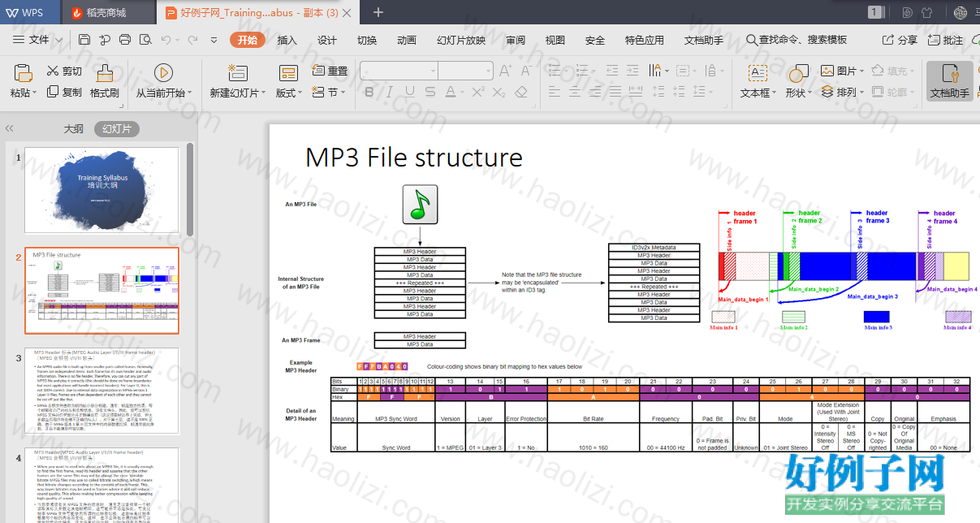
Task: Click the Save icon in quick access toolbar
Action: [84, 40]
